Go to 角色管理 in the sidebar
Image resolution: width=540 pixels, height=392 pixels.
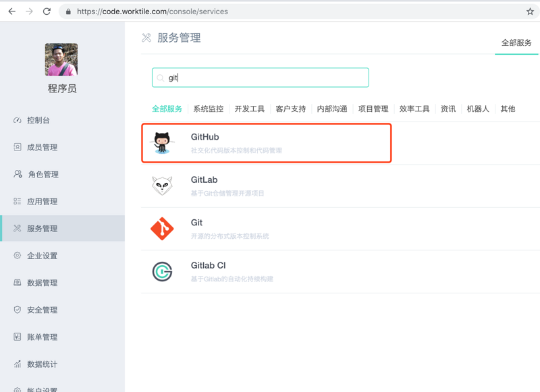(x=43, y=174)
